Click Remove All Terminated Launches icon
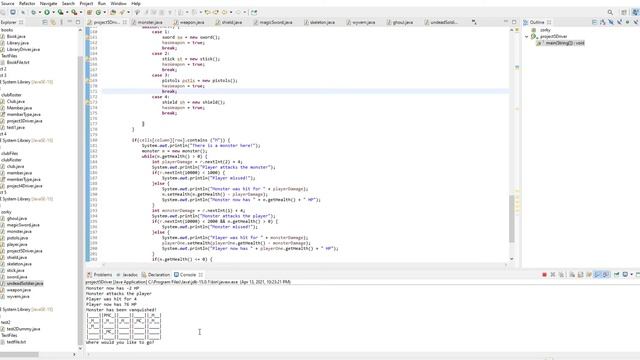This screenshot has width=640, height=360. pyautogui.click(x=561, y=275)
